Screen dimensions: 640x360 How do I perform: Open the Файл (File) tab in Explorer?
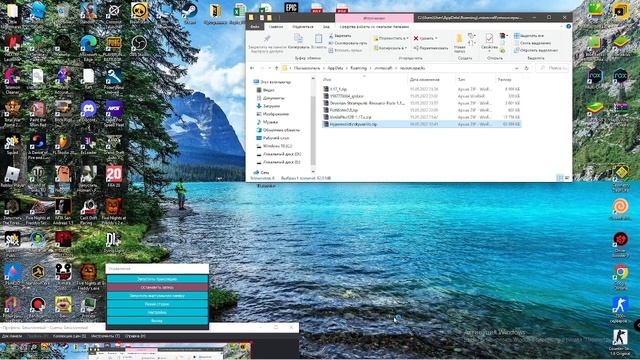[255, 27]
